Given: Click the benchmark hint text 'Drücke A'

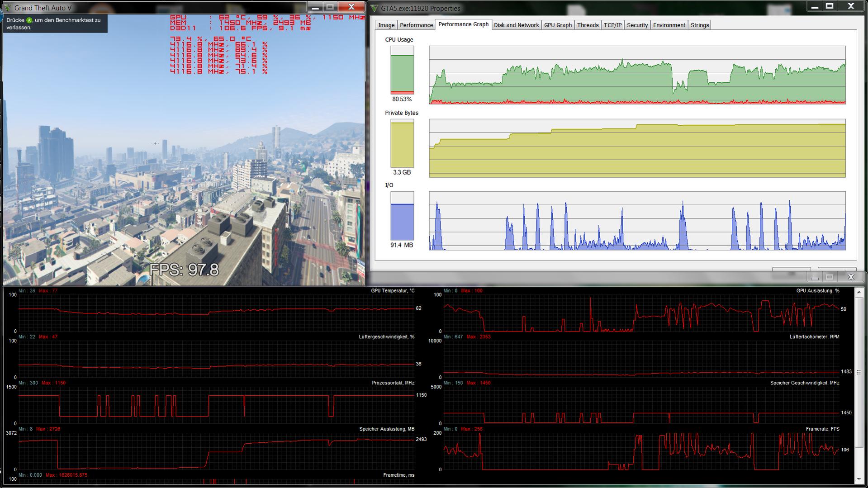Looking at the screenshot, I should (x=19, y=20).
